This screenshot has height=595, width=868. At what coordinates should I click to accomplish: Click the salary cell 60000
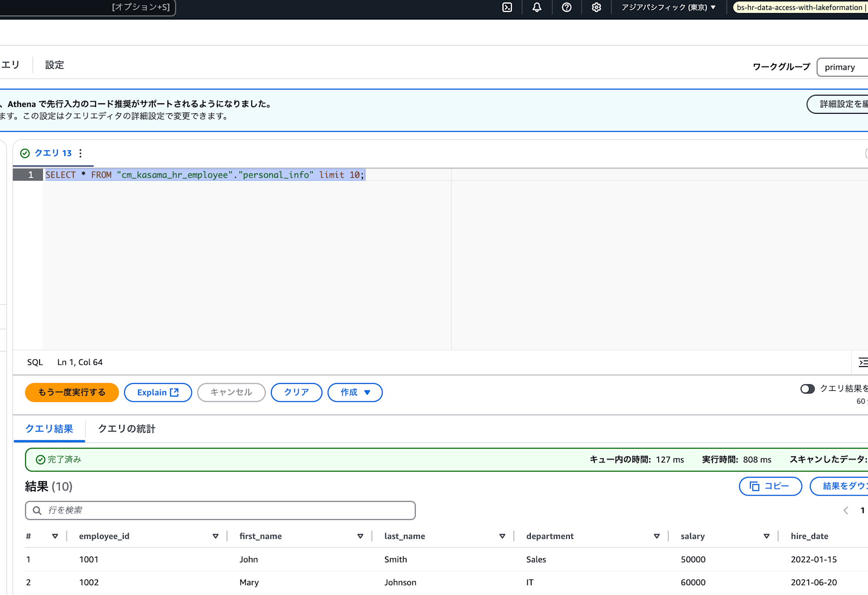(x=693, y=583)
